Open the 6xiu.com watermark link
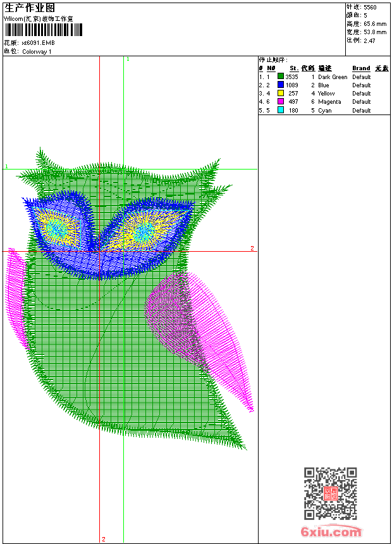Screen dimensions: 392x544 (331, 532)
